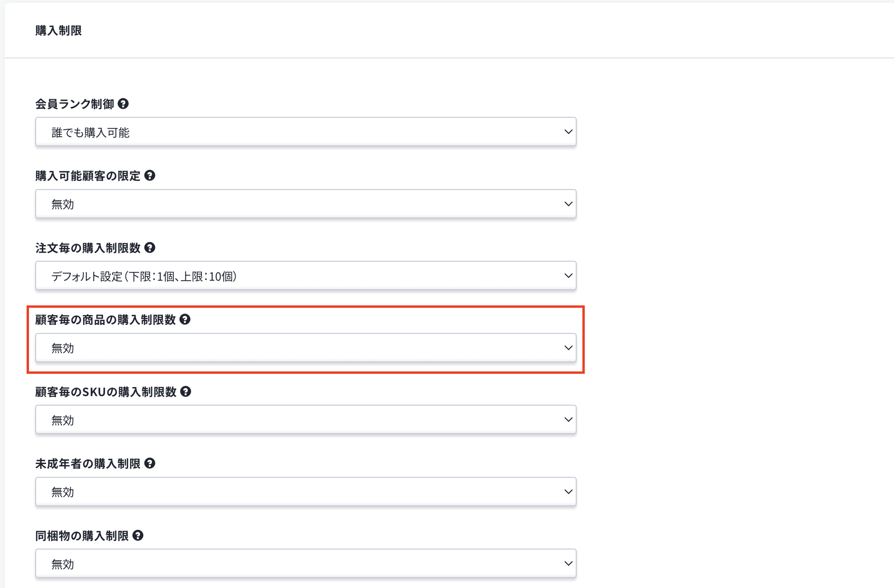Click question mark beside 顧客毎のSKUの購入制限数
Viewport: 894px width, 588px height.
coord(186,391)
